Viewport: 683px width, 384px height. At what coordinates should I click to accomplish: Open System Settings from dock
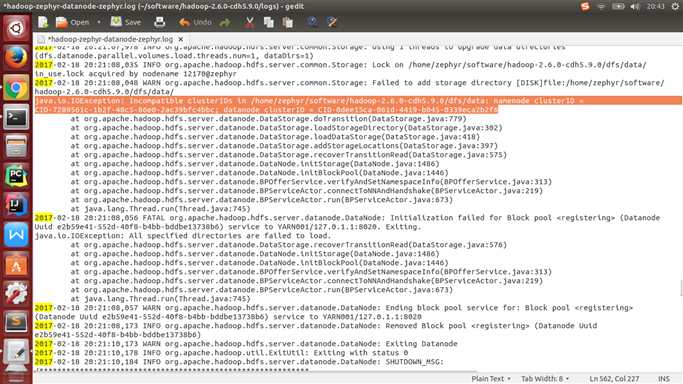tap(16, 294)
